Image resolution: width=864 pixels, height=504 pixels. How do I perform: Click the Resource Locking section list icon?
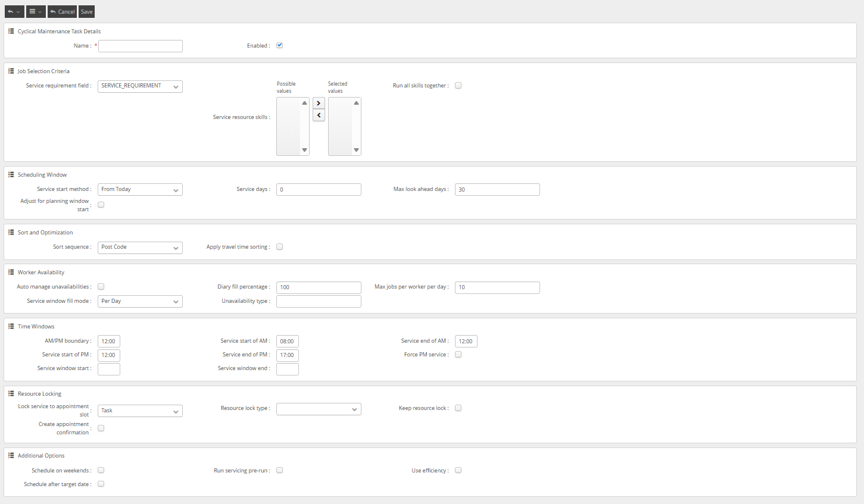coord(11,394)
